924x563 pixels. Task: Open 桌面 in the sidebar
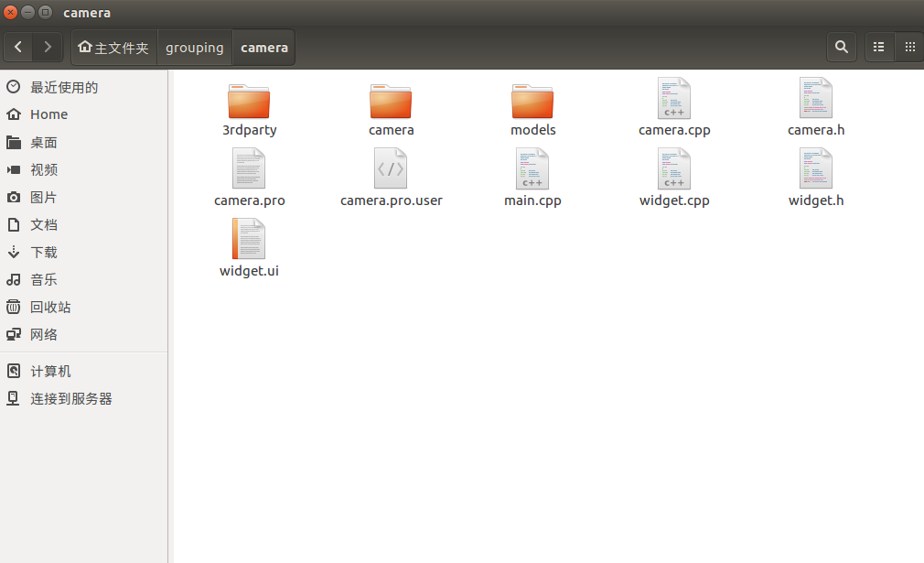click(x=83, y=142)
